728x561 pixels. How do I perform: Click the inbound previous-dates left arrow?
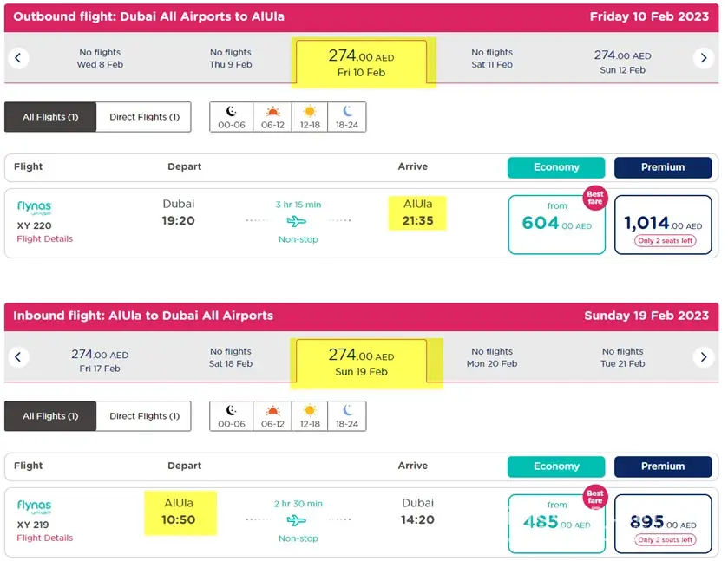(x=17, y=357)
